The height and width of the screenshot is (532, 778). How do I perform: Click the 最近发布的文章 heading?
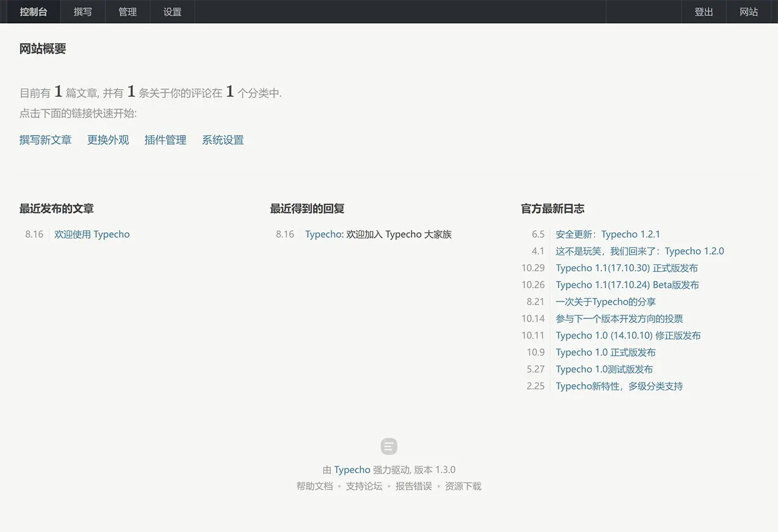coord(57,209)
